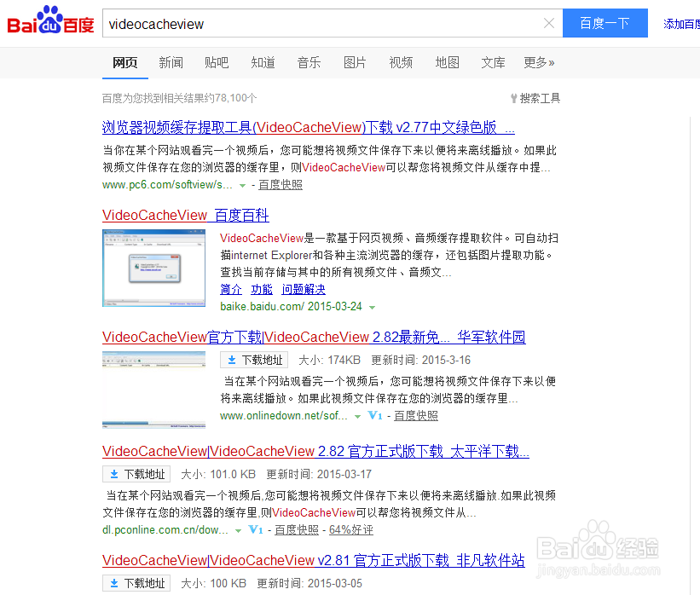Switch to the 新闻 tab
The width and height of the screenshot is (700, 595).
click(x=171, y=62)
